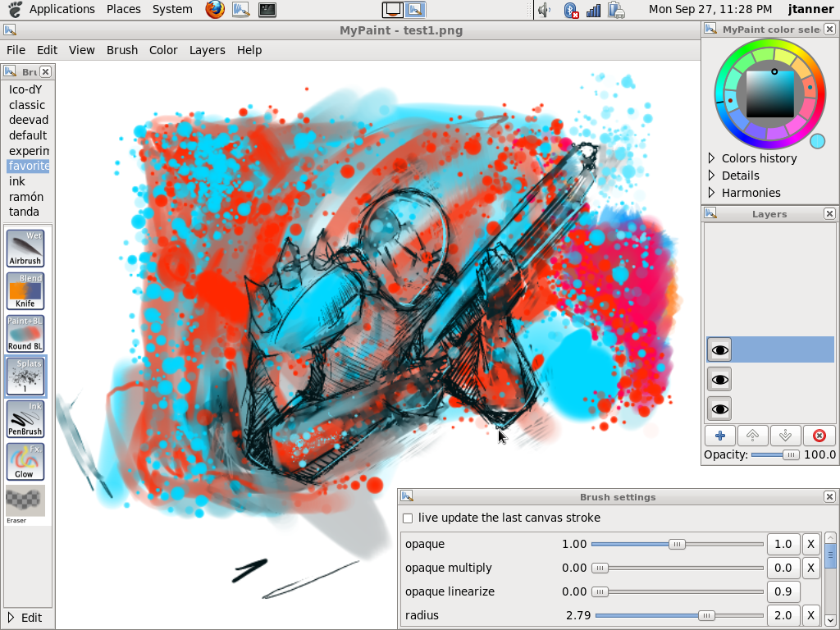
Task: Expand the Colors history section
Action: click(x=711, y=158)
